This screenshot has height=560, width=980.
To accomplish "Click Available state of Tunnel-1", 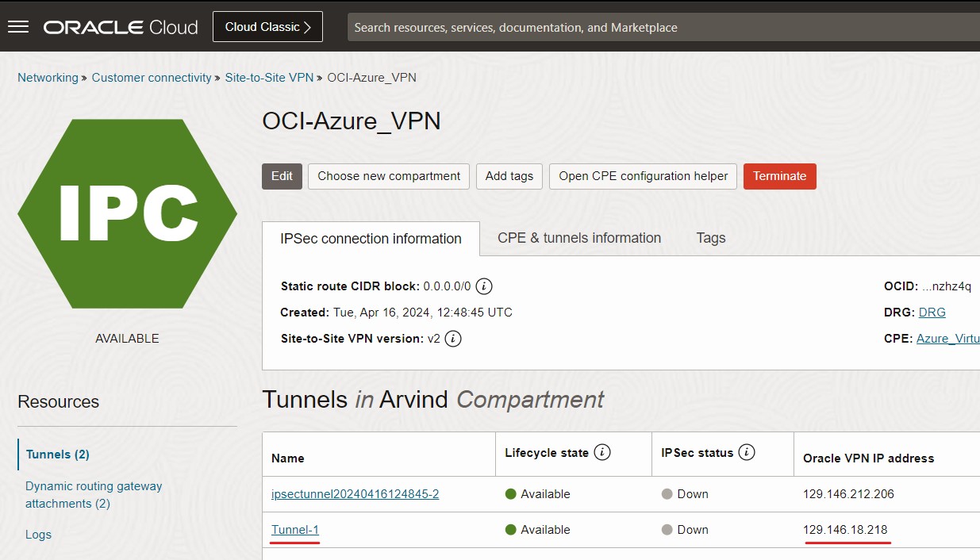I will 537,530.
